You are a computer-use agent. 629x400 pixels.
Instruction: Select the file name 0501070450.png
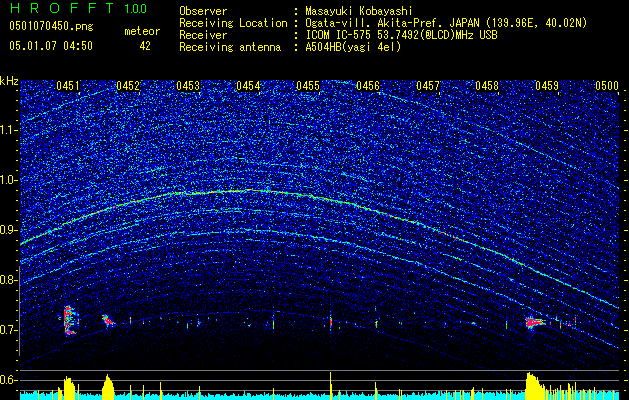click(51, 27)
